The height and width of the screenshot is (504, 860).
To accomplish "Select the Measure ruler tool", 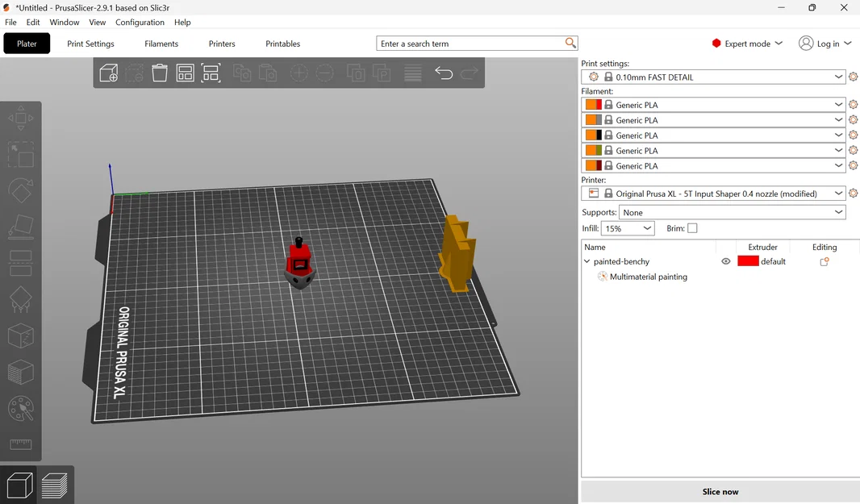I will tap(20, 444).
